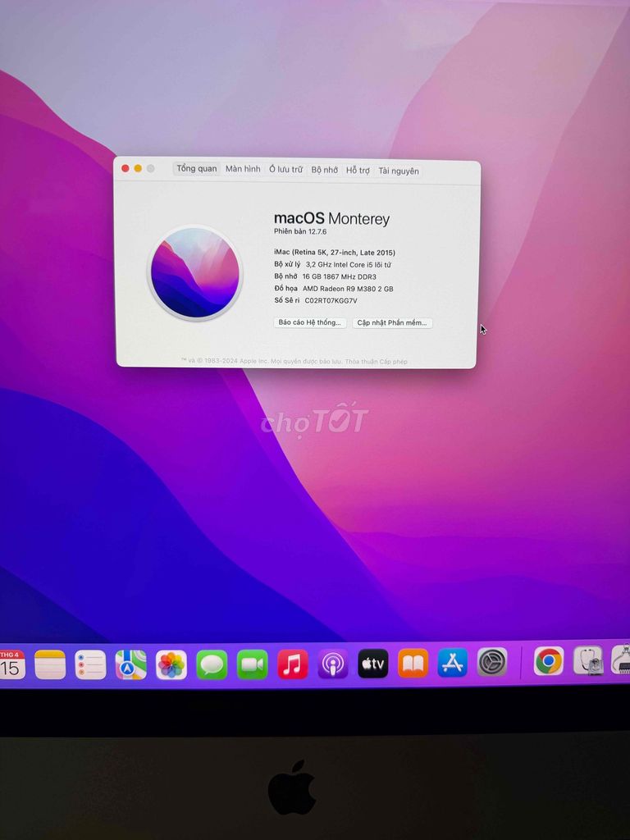Click the AMD Radeon R9 M380 text
The image size is (630, 840).
coord(348,289)
